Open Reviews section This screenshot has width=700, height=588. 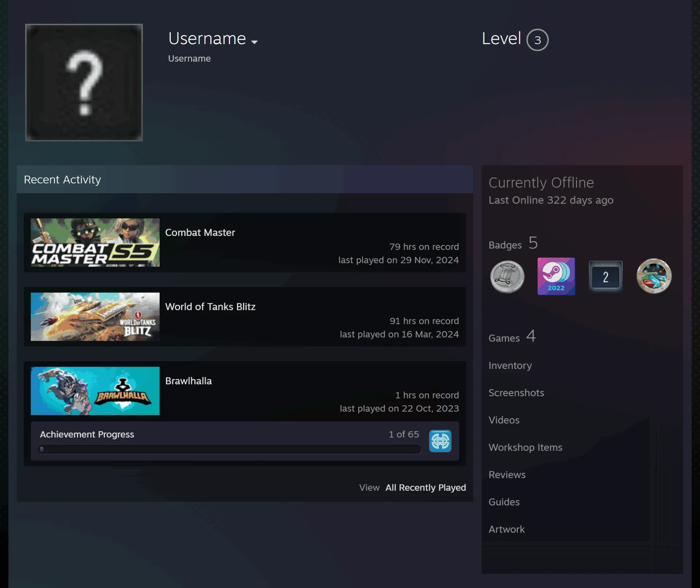pos(507,475)
